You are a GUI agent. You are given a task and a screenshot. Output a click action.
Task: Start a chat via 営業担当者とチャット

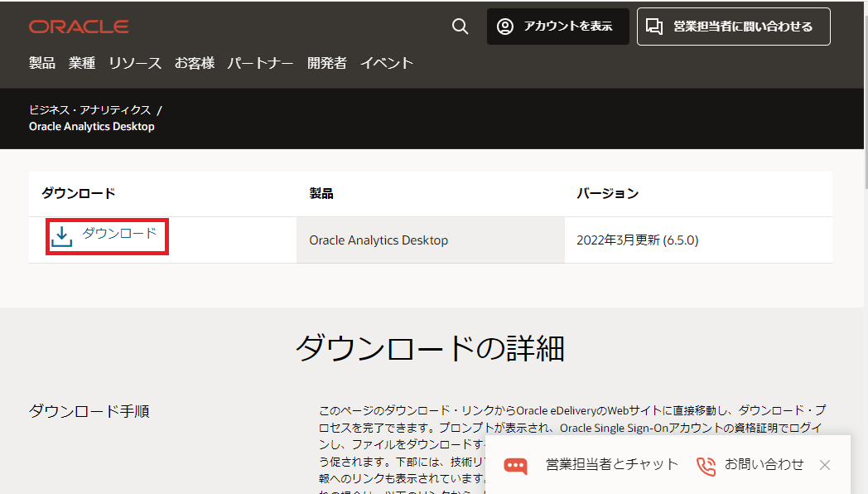coord(613,465)
